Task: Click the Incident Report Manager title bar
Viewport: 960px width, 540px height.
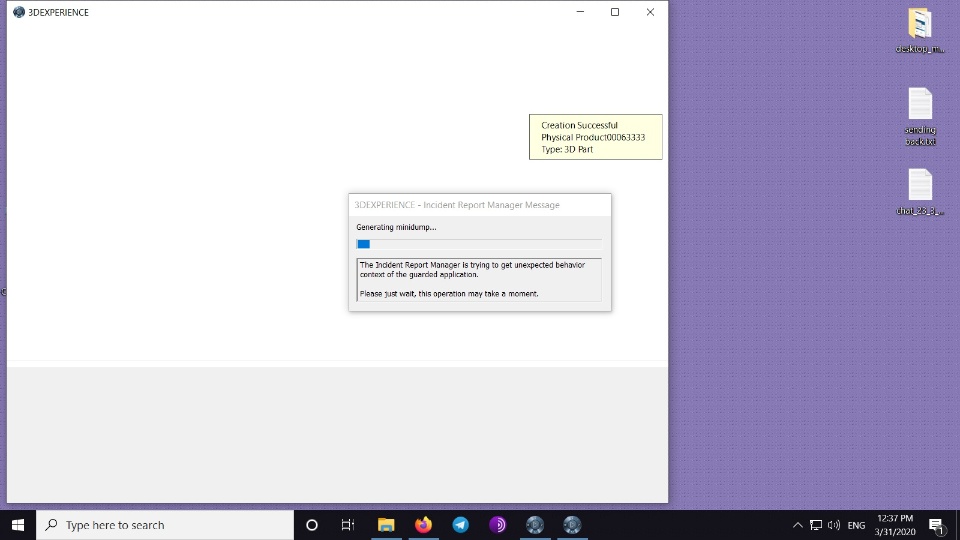Action: (x=479, y=205)
